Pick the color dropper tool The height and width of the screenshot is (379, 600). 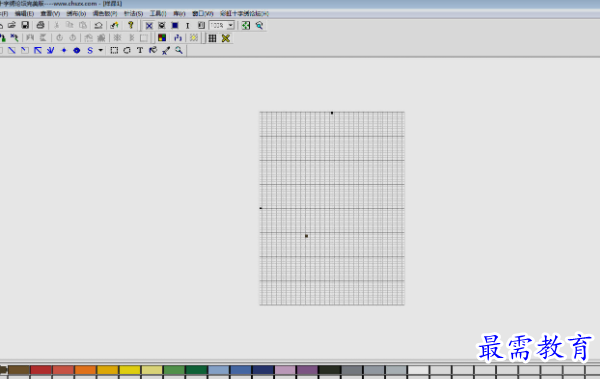[x=166, y=50]
